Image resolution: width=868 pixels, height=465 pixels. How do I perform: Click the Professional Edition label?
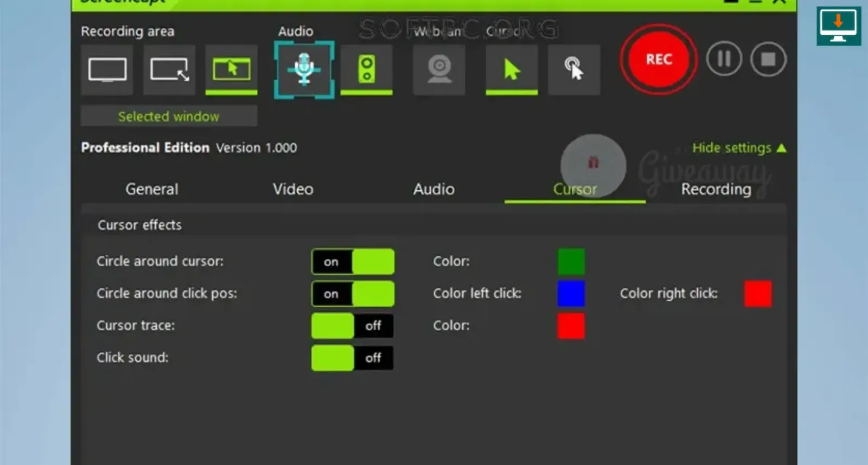145,148
